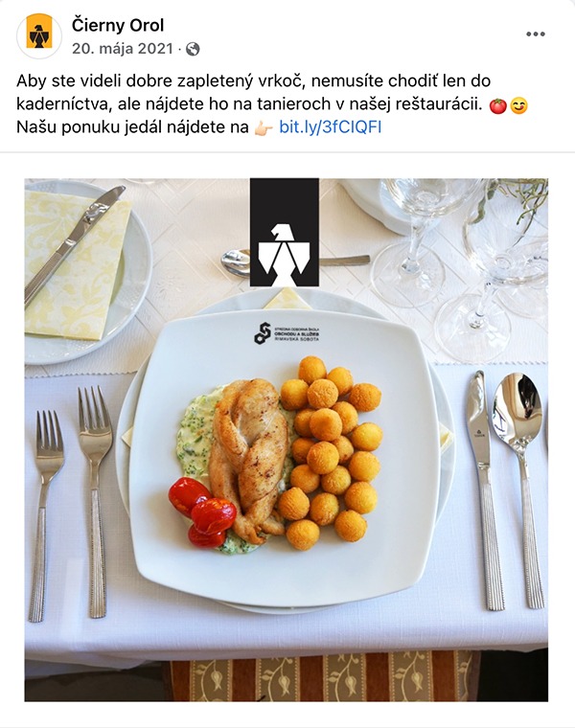Click the spoon right of the plate

521,489
